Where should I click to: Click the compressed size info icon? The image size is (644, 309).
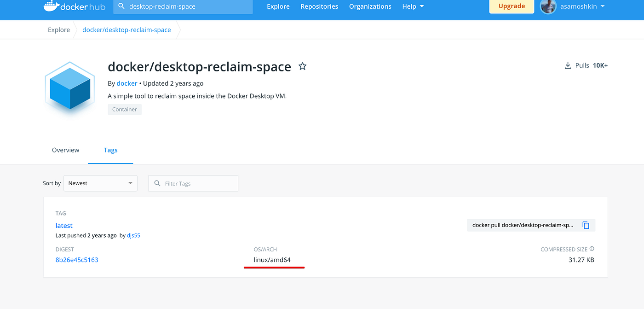tap(592, 249)
